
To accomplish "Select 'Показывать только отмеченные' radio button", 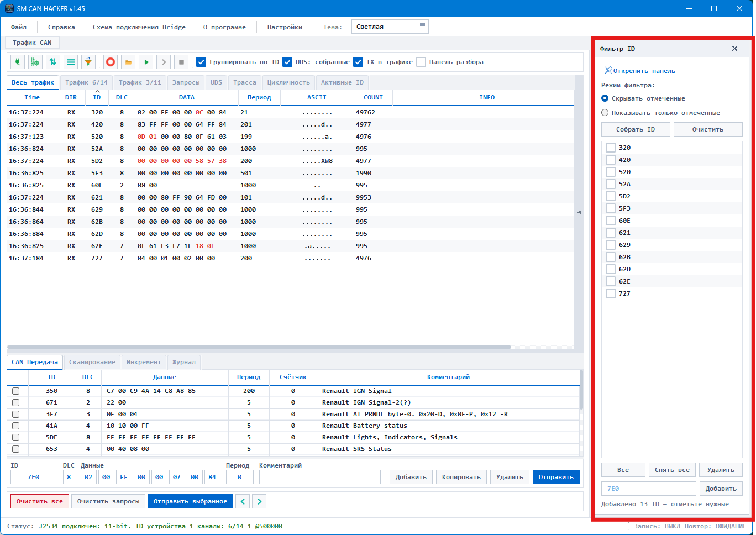I will 605,113.
